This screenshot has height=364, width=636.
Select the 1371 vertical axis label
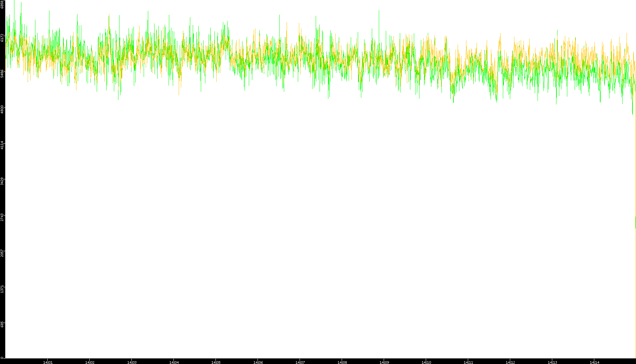coord(2,289)
